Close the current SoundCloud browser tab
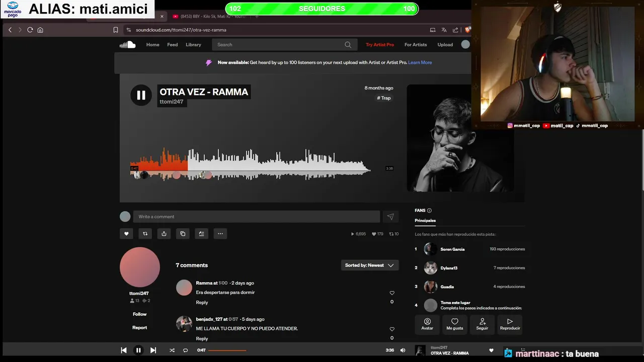 (162, 16)
